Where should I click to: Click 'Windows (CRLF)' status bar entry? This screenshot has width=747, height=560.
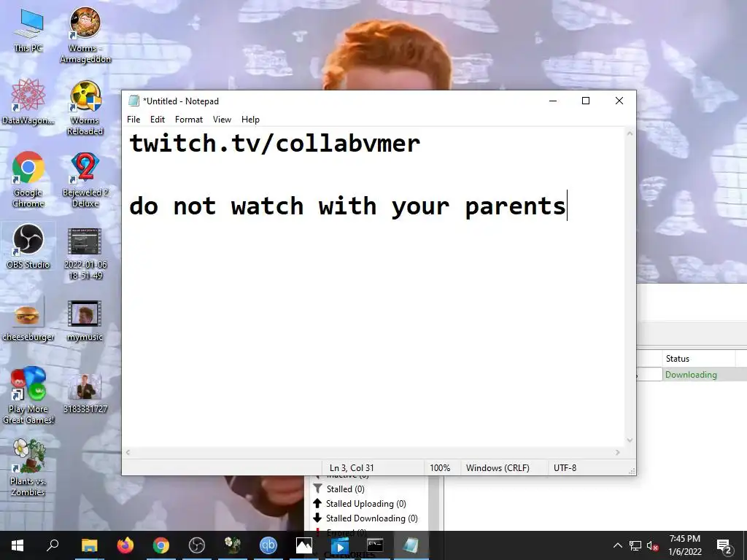[x=498, y=467]
